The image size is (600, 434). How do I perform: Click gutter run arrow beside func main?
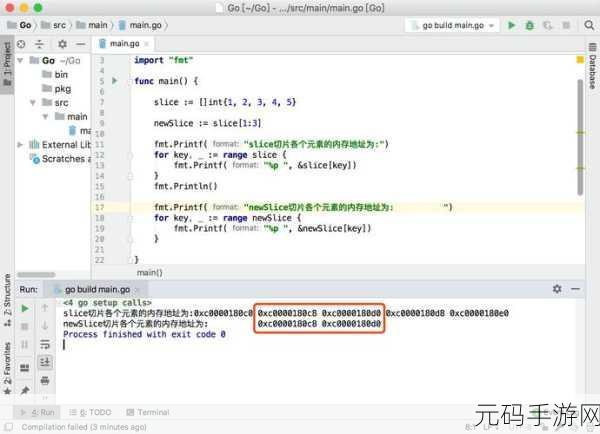point(114,81)
